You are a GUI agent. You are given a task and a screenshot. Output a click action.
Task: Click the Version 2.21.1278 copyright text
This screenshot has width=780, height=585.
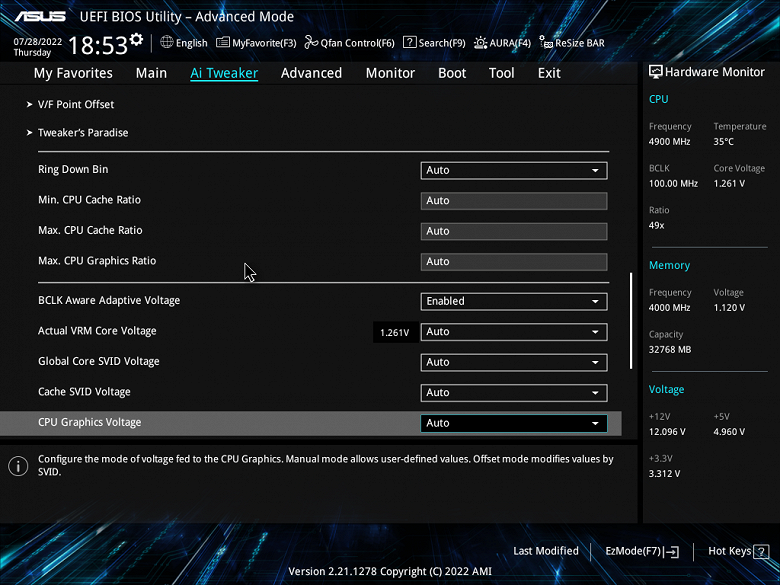pyautogui.click(x=390, y=572)
